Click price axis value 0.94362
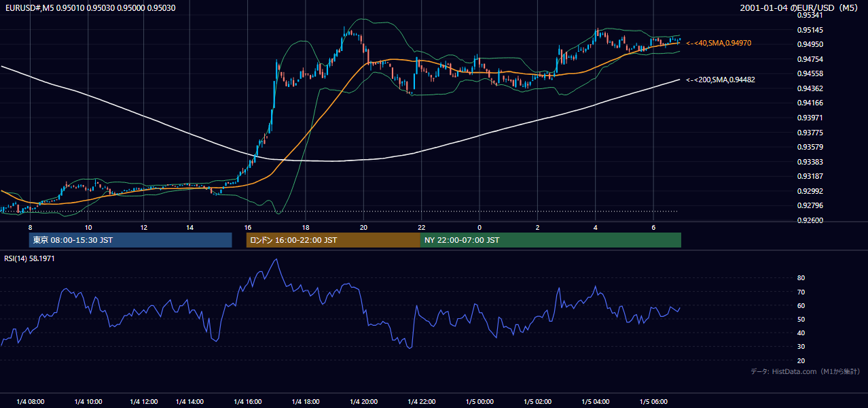 (x=810, y=88)
